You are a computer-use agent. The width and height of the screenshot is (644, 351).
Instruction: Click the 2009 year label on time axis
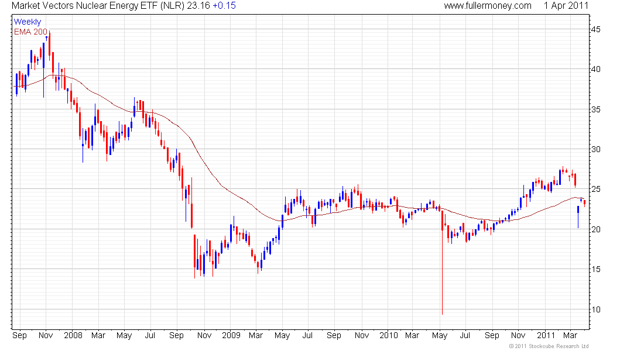[x=231, y=335]
